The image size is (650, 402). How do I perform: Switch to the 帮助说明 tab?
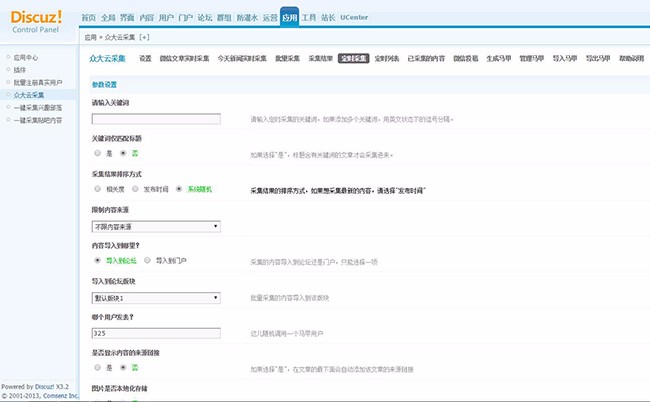click(631, 58)
